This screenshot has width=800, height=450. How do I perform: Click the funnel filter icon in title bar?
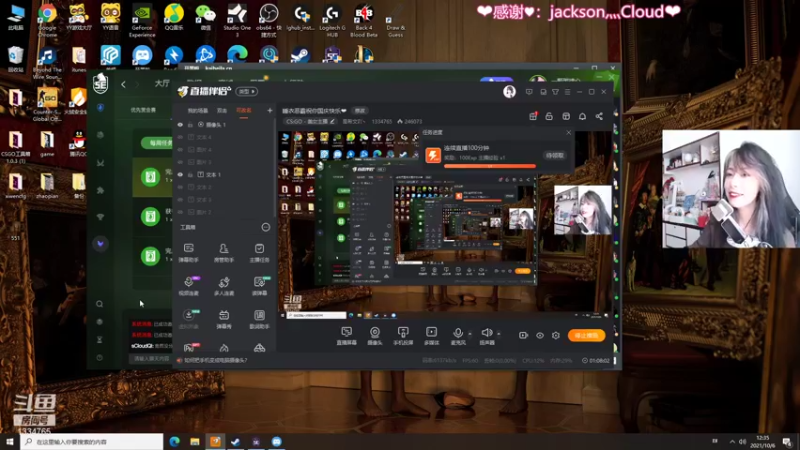coord(555,92)
